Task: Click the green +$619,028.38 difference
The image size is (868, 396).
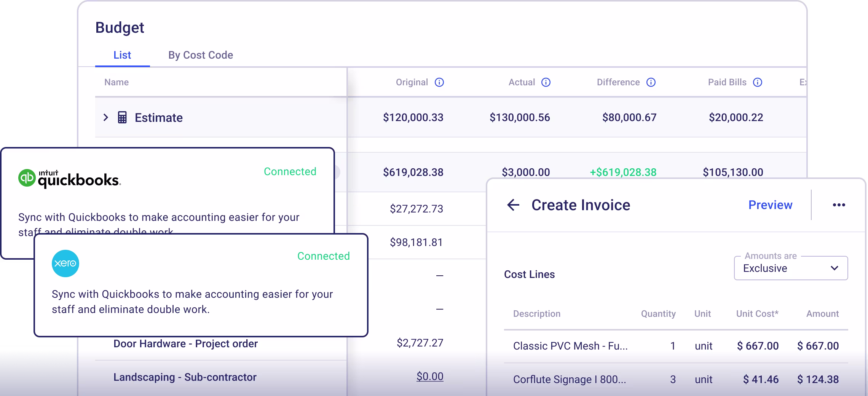Action: coord(623,172)
